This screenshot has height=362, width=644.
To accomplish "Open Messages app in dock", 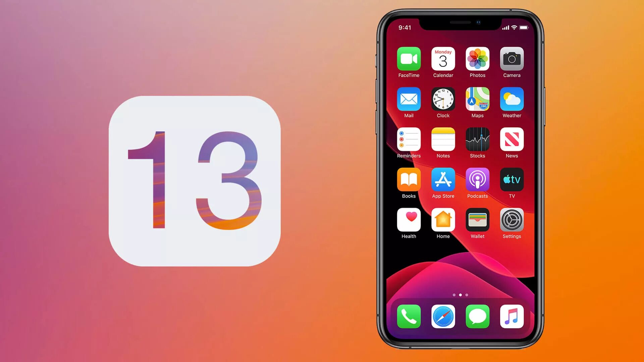I will pyautogui.click(x=477, y=316).
